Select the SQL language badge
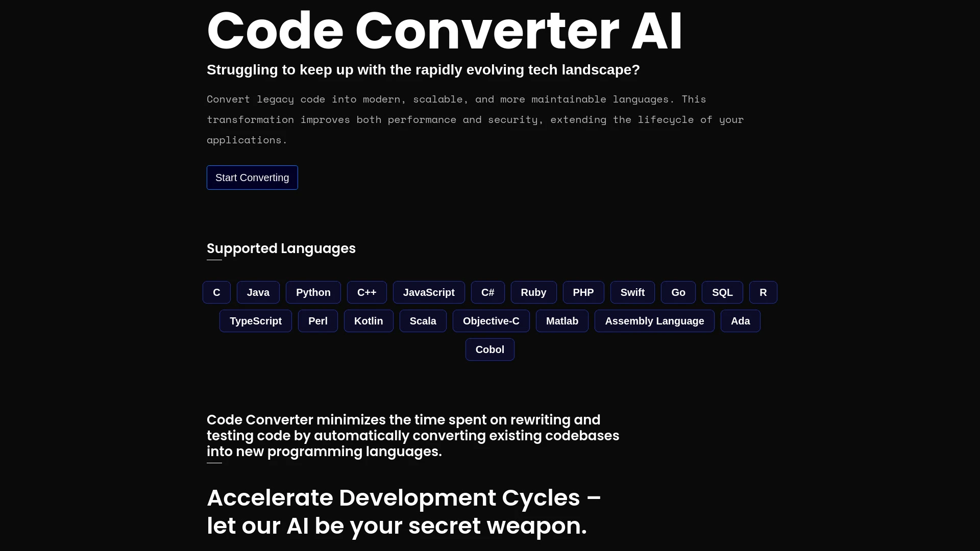The width and height of the screenshot is (980, 551). click(722, 292)
